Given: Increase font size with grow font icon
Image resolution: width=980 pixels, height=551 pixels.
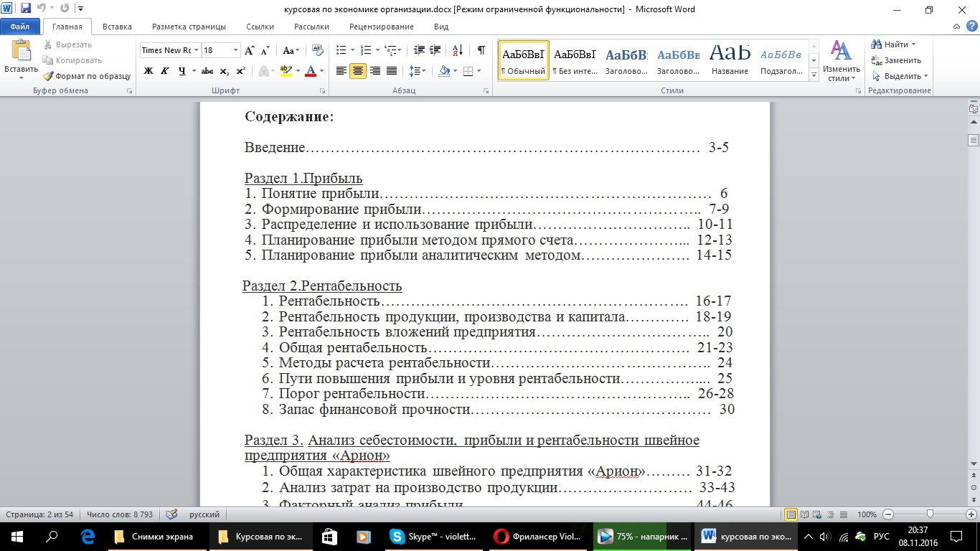Looking at the screenshot, I should 250,50.
